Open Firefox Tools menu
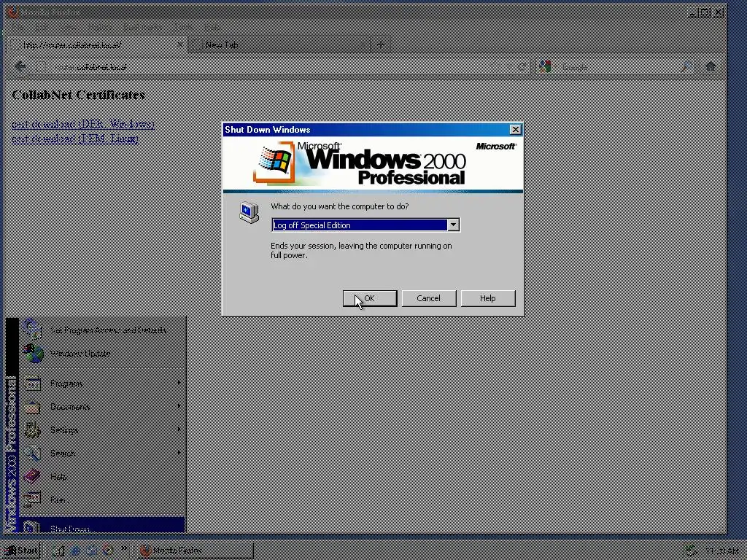 [183, 27]
